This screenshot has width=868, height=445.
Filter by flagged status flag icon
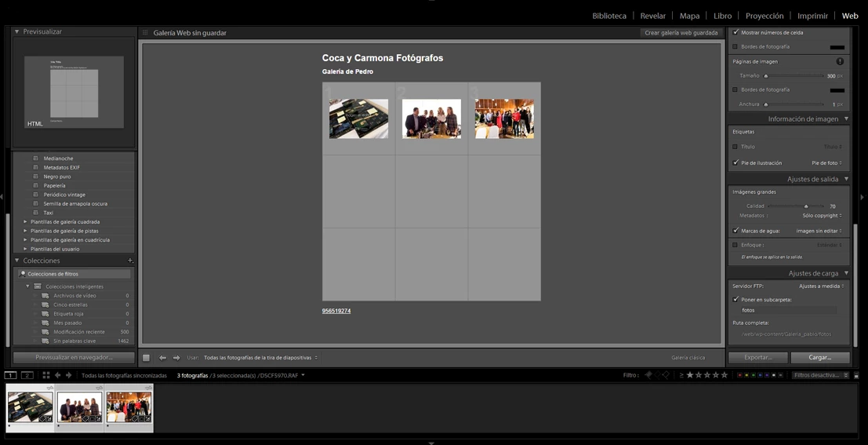pos(648,375)
